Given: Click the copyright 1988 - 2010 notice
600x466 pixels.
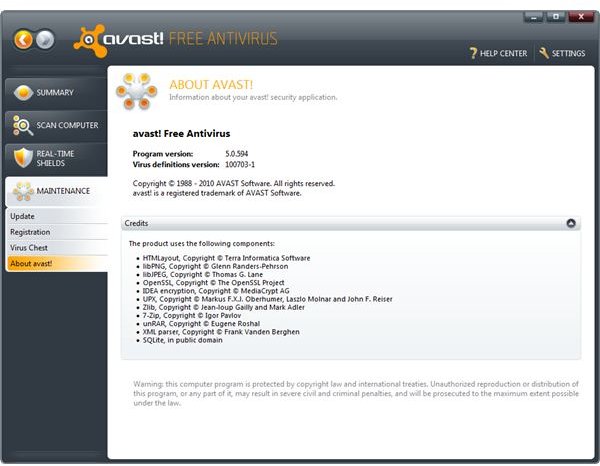Looking at the screenshot, I should (x=233, y=184).
